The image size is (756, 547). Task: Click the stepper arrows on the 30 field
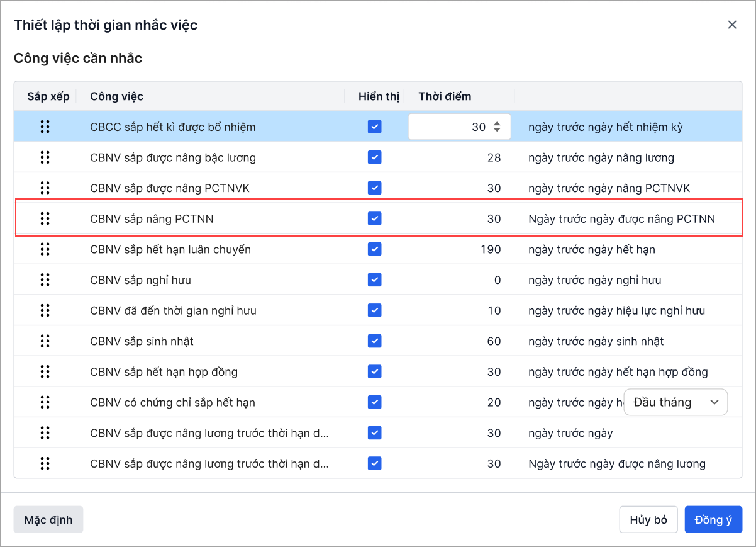497,127
